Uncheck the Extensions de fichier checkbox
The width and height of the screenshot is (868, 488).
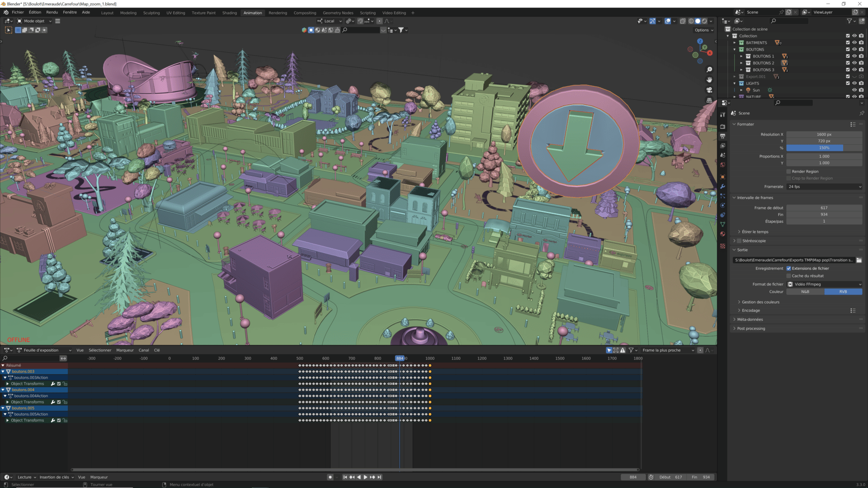pos(788,268)
